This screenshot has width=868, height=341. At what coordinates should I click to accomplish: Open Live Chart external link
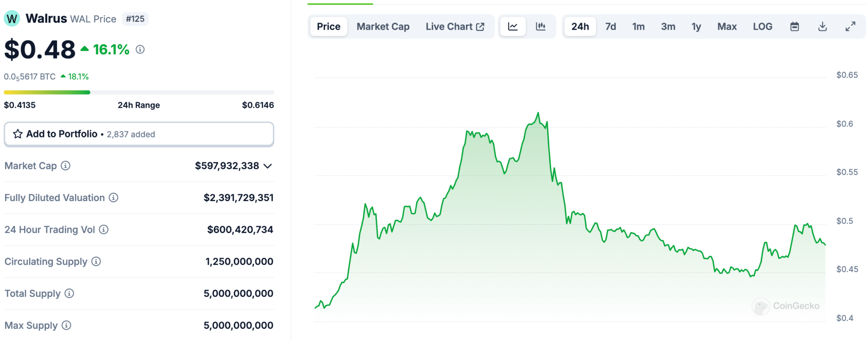tap(455, 27)
